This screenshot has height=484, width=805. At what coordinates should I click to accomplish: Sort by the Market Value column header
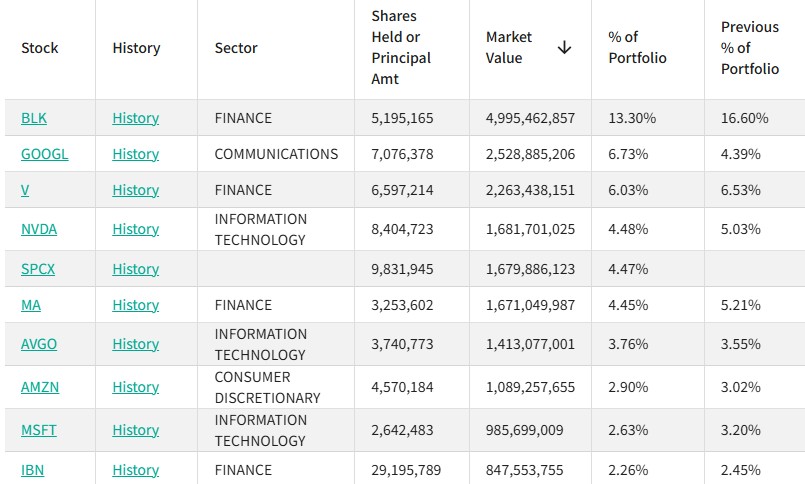click(x=509, y=47)
